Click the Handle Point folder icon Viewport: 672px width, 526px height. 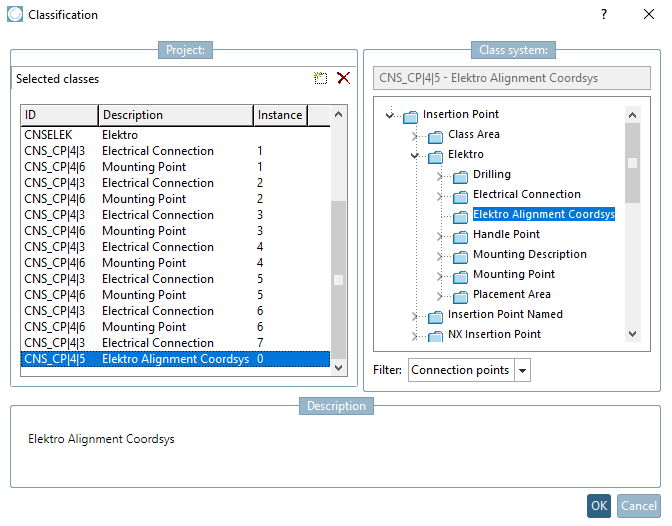(460, 235)
